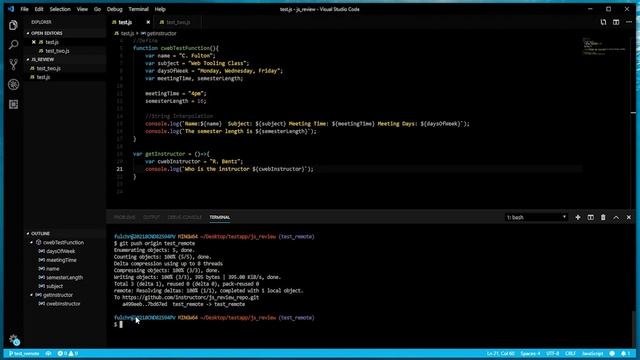
Task: Click the feedback smiley icon
Action: pos(612,353)
